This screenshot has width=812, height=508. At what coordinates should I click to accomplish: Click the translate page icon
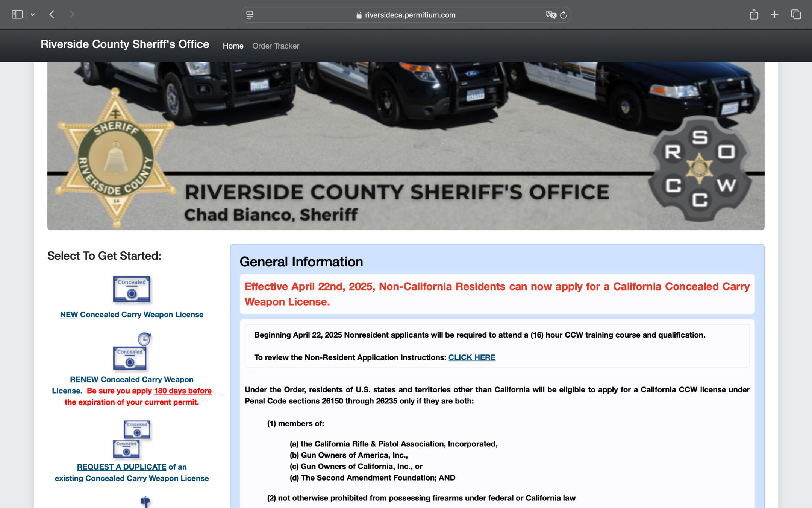tap(551, 15)
